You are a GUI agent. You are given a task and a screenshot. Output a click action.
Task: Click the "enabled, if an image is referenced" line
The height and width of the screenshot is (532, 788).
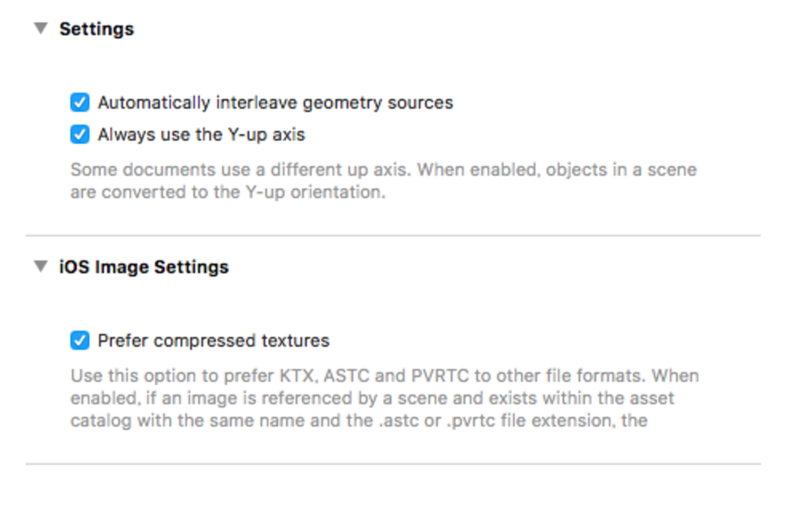pos(372,398)
